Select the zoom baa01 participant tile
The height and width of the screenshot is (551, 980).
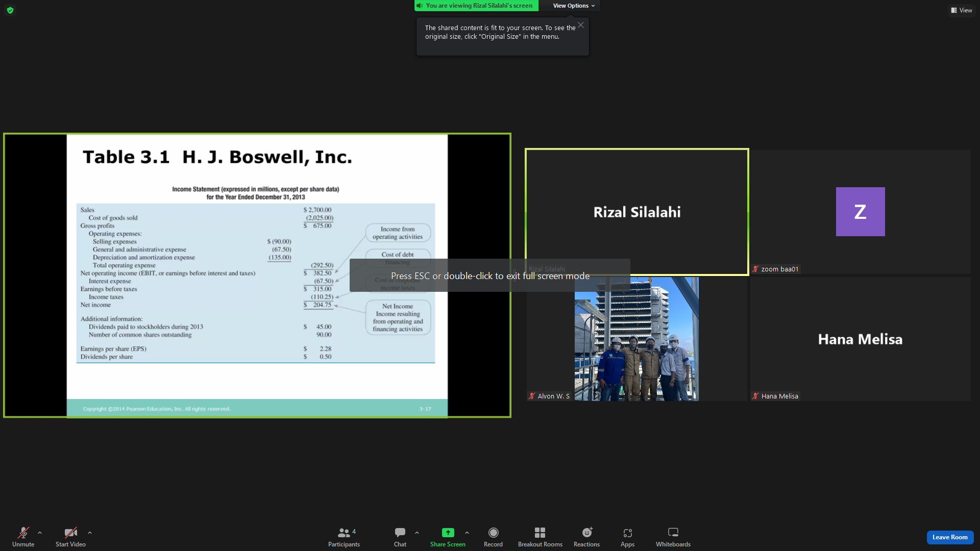861,212
